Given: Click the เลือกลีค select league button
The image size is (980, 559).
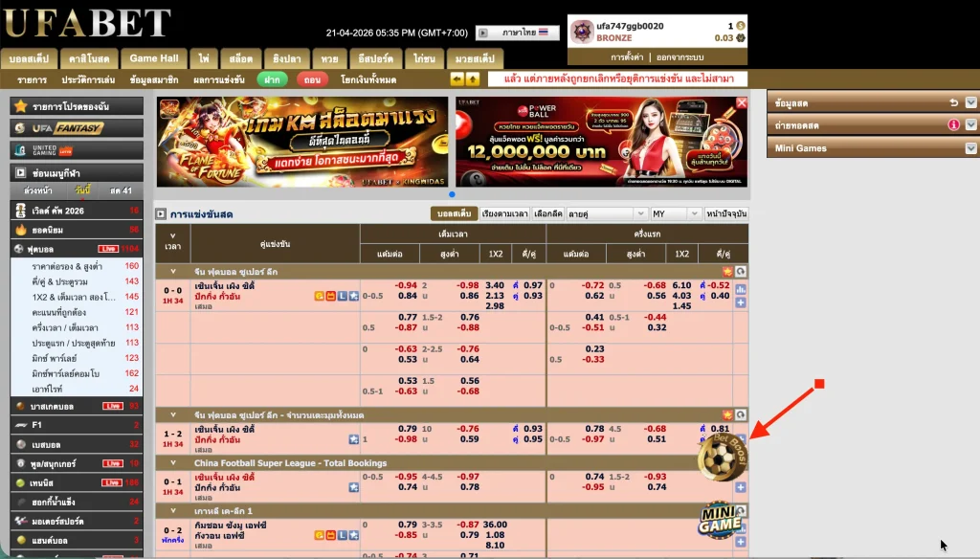Looking at the screenshot, I should [x=547, y=213].
